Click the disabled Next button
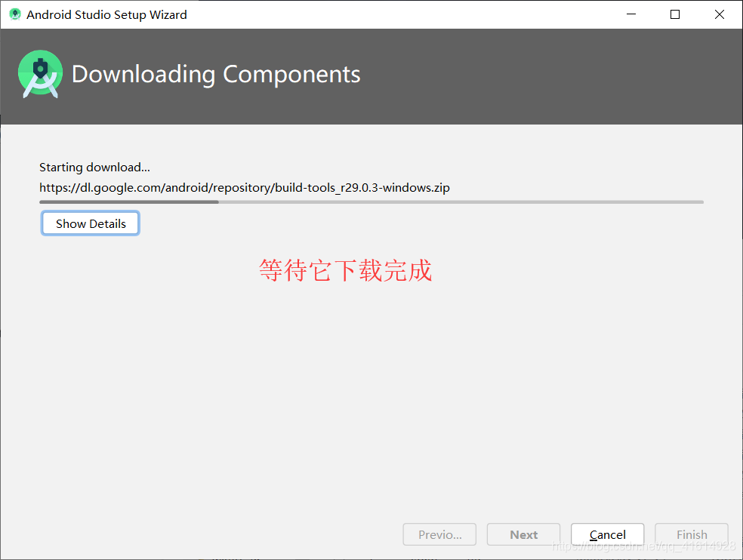Image resolution: width=743 pixels, height=560 pixels. coord(523,534)
